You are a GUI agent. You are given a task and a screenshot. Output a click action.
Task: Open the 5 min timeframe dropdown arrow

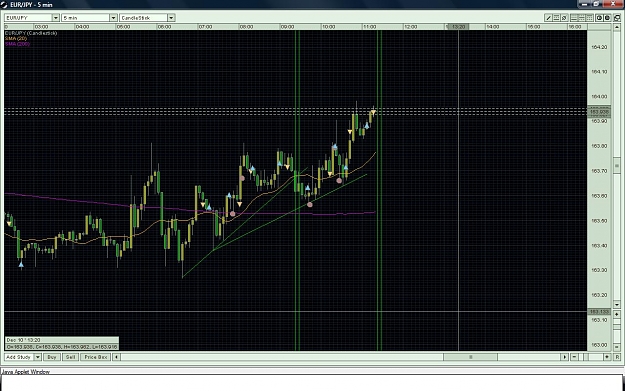click(x=113, y=18)
